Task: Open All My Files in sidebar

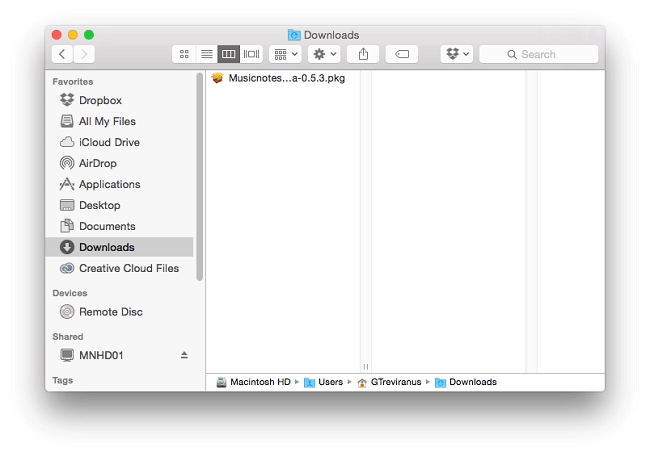Action: [x=119, y=121]
